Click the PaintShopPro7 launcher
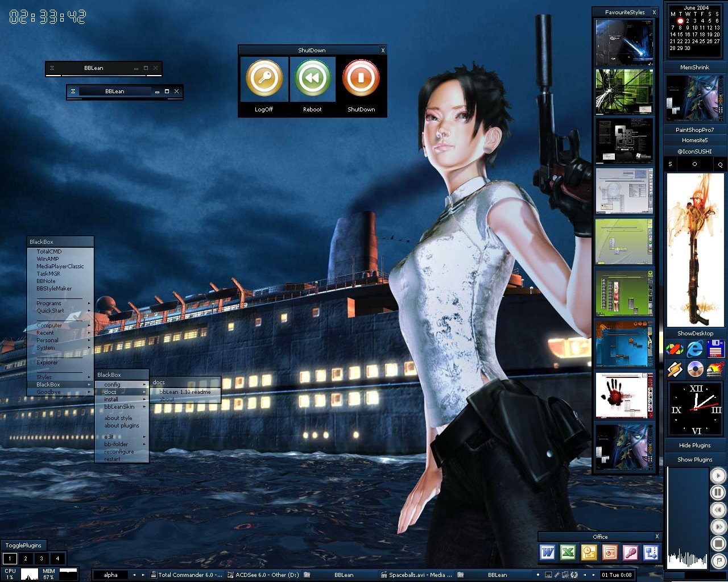Image resolution: width=728 pixels, height=582 pixels. click(695, 130)
